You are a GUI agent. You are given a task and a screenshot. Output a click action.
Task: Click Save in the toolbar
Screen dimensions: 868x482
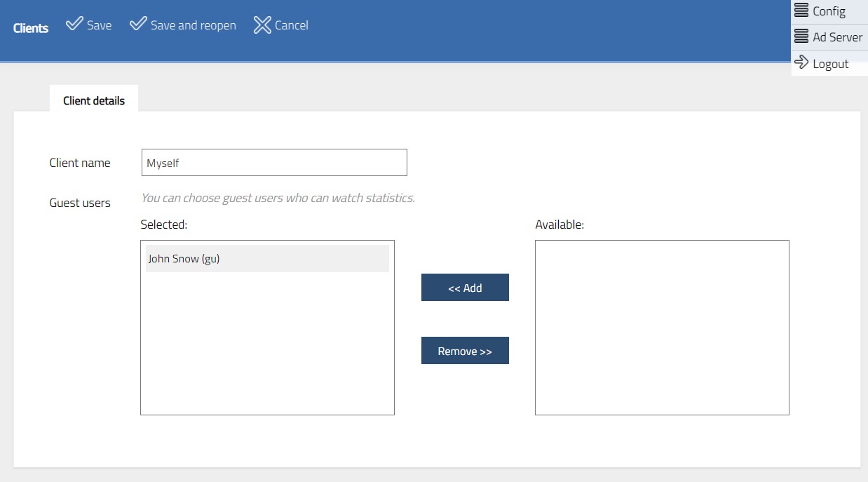click(97, 25)
